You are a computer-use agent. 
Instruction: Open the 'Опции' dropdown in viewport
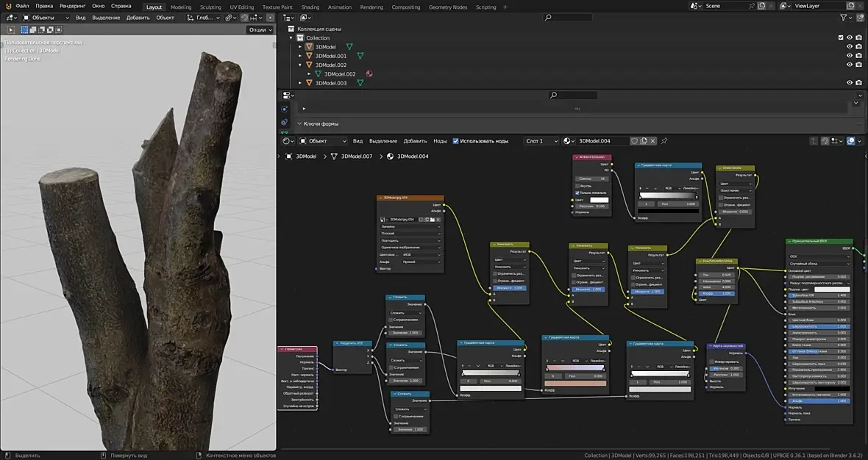(259, 30)
